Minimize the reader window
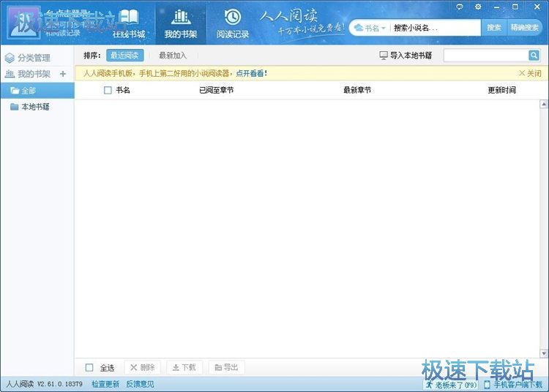This screenshot has width=549, height=392. point(496,7)
